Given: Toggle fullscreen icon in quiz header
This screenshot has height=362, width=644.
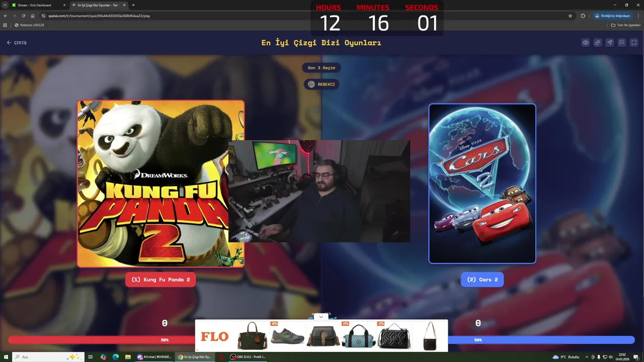Looking at the screenshot, I should point(634,43).
